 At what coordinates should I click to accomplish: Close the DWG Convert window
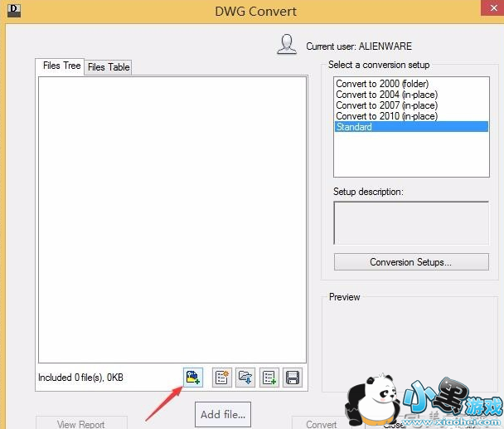point(493,7)
